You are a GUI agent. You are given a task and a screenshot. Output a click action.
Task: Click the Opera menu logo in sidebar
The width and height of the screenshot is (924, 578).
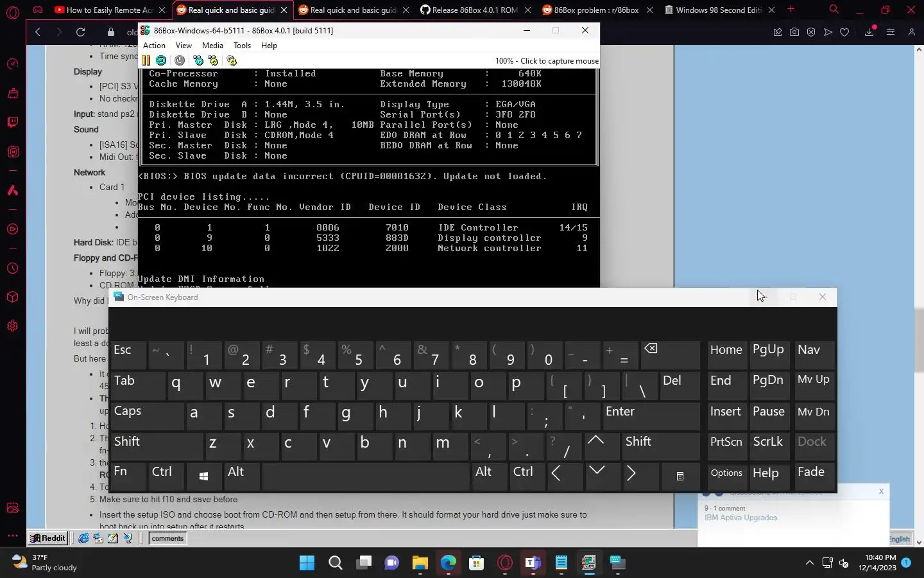pyautogui.click(x=12, y=12)
